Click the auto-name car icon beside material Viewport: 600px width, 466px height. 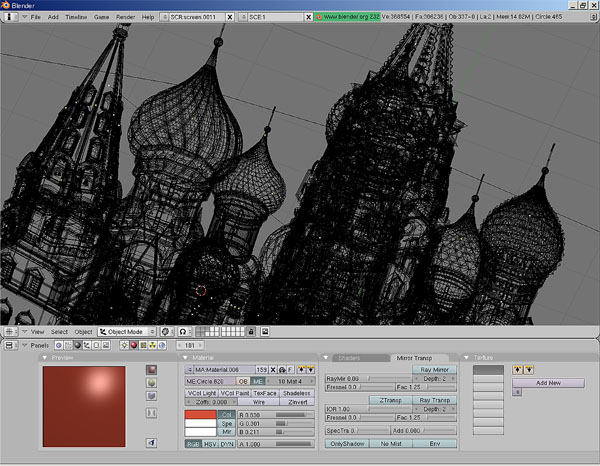point(282,370)
